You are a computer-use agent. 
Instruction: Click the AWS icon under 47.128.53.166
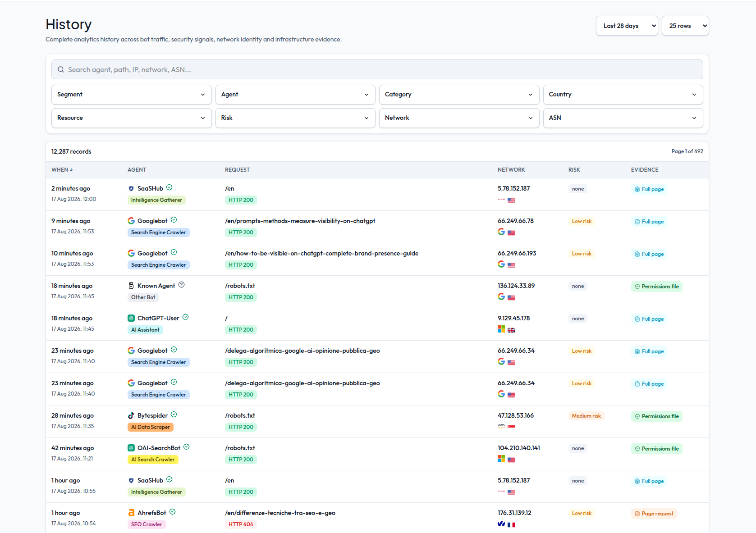click(x=501, y=426)
